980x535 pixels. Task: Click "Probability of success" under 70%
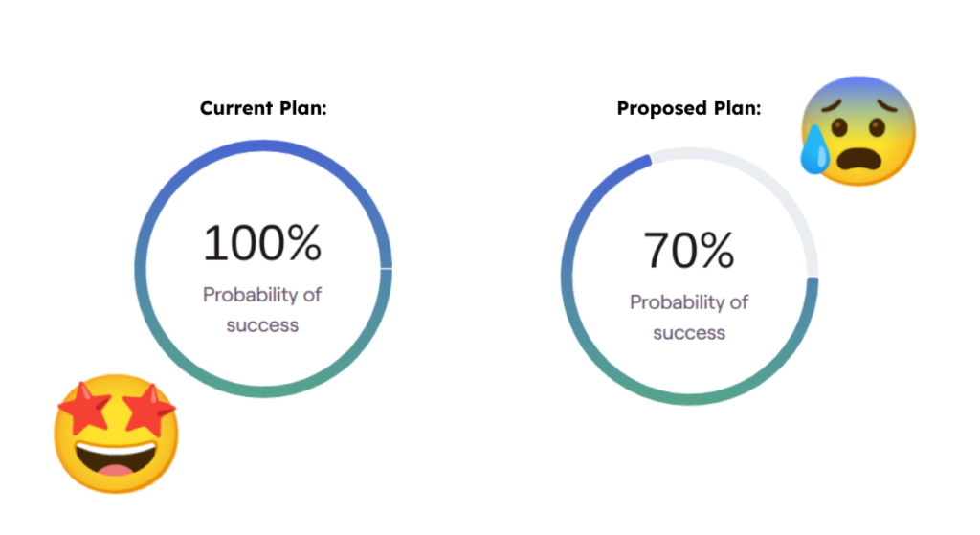[x=689, y=317]
